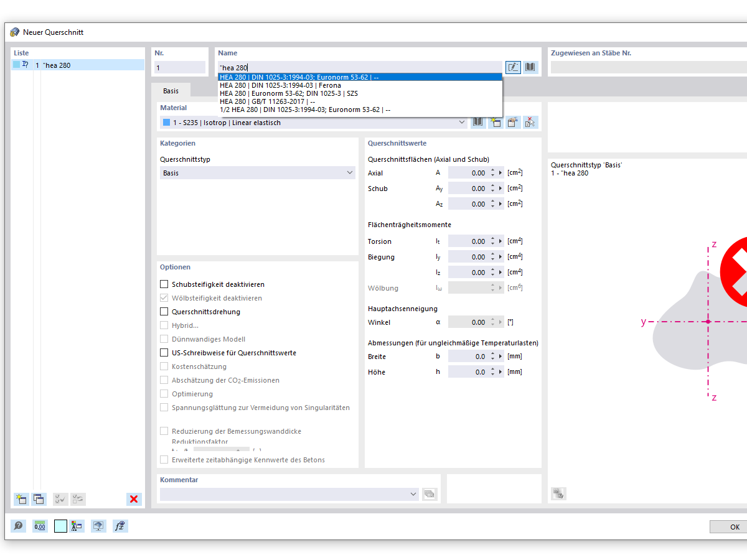Screen dimensions: 747x560
Task: Enable Schubsteifigkeit deaktivieren checkbox
Action: pyautogui.click(x=164, y=284)
